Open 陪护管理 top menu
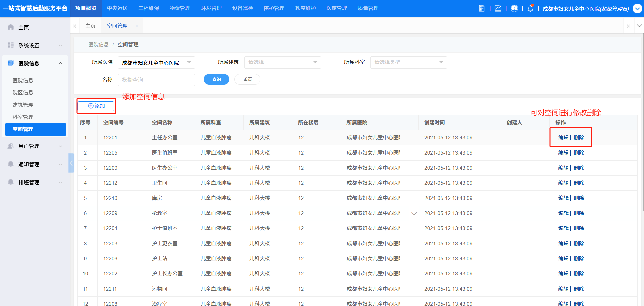Image resolution: width=644 pixels, height=306 pixels. (274, 8)
